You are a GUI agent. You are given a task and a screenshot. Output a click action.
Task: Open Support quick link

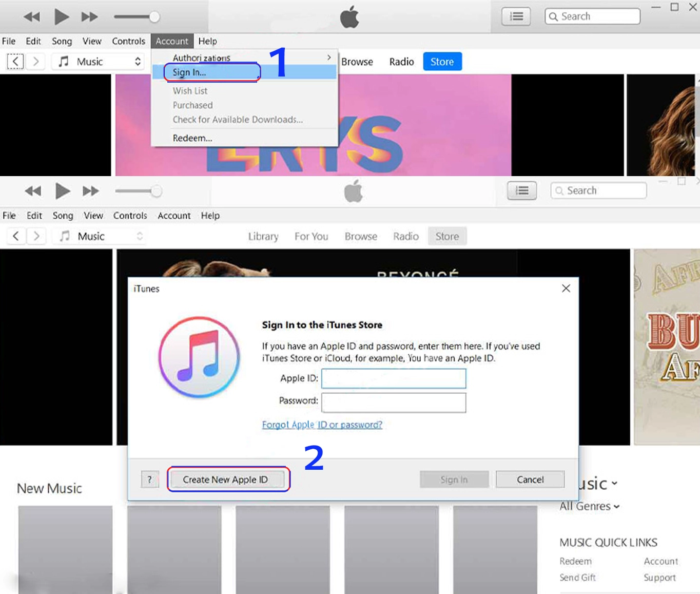coord(659,578)
